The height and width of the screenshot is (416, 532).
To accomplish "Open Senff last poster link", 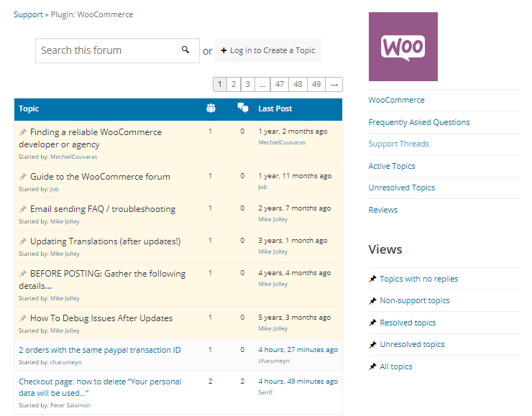I will click(x=265, y=392).
